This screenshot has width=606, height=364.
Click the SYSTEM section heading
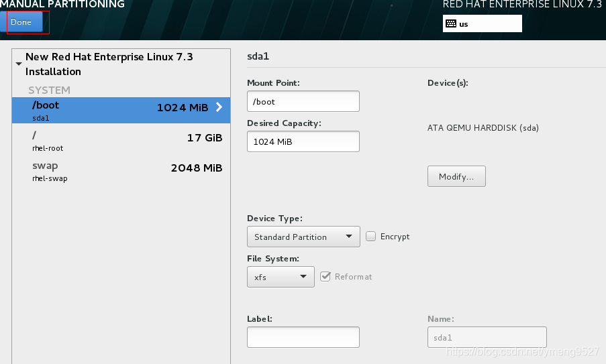pos(49,90)
